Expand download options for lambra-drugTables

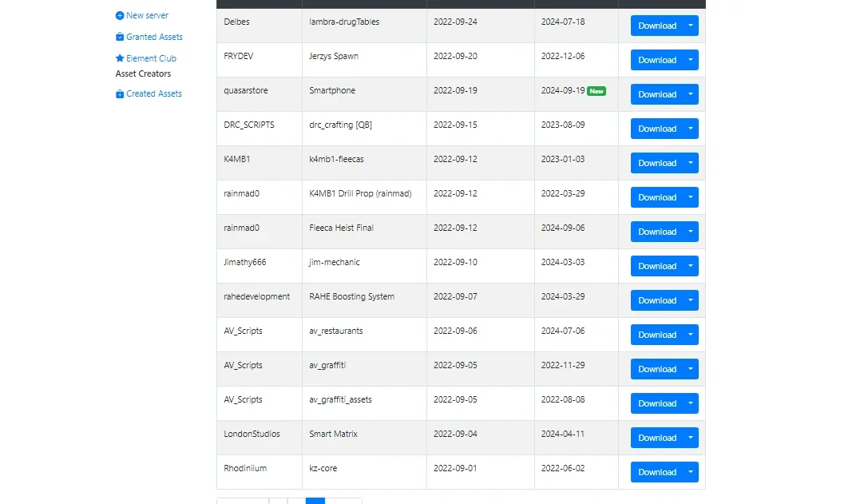click(x=691, y=26)
